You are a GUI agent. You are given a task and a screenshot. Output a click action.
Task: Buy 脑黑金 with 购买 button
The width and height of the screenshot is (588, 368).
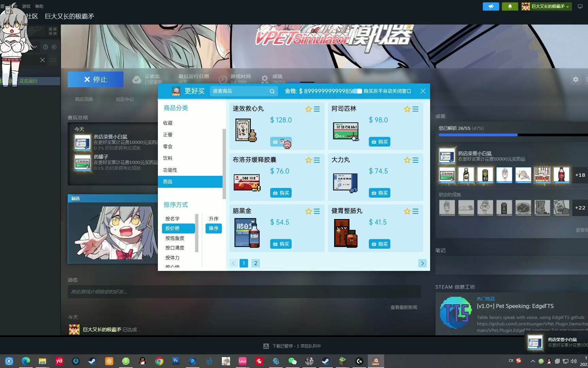(281, 244)
